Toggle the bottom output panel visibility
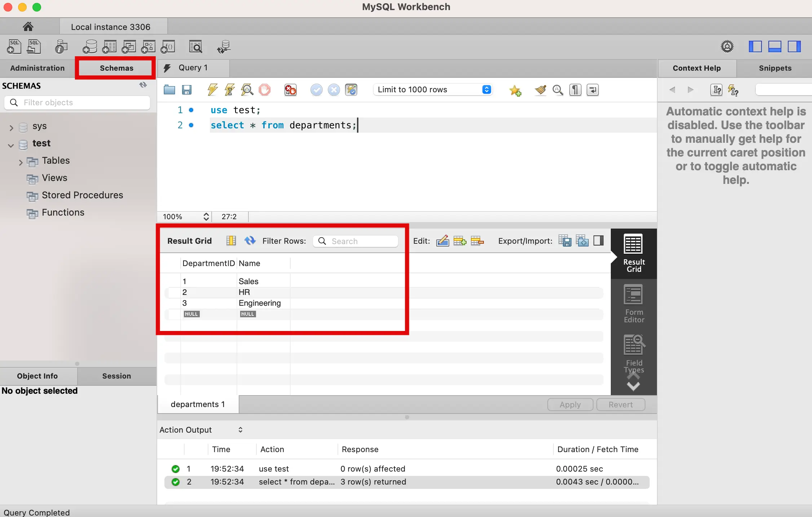 [x=775, y=47]
